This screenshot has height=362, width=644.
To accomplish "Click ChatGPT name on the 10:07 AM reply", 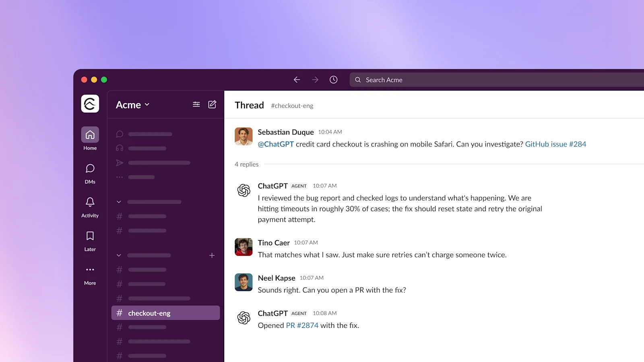I will [273, 186].
